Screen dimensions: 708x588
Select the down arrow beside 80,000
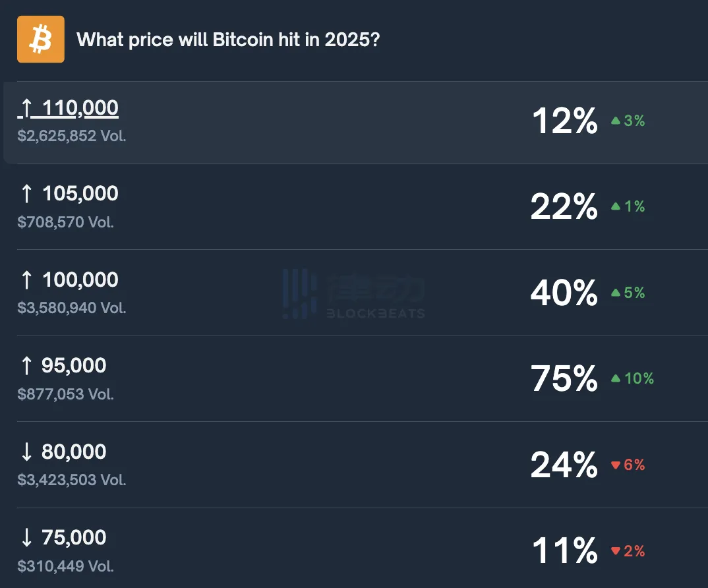click(x=26, y=451)
